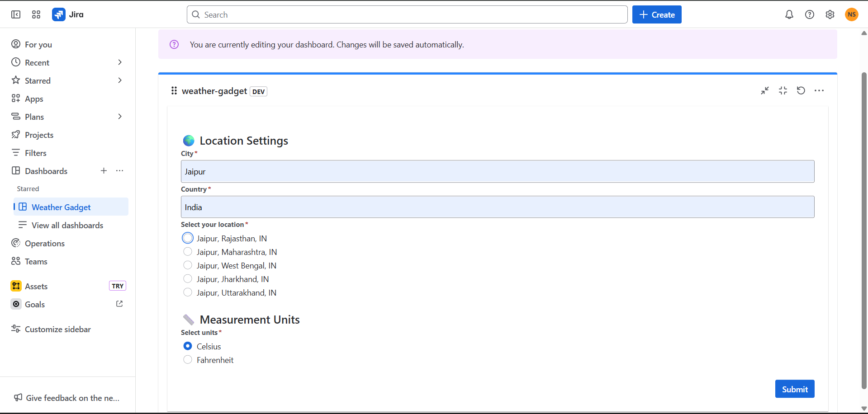
Task: Click the Create button
Action: click(x=657, y=14)
